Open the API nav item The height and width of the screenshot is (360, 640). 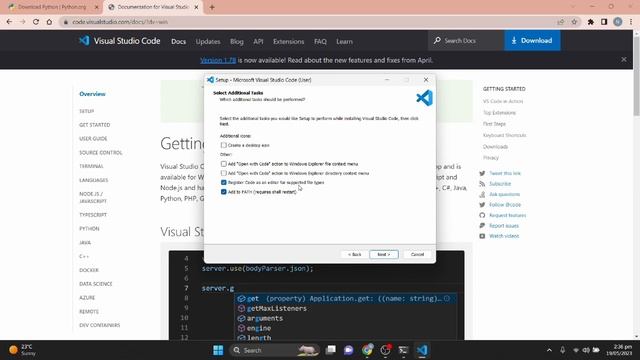[258, 41]
